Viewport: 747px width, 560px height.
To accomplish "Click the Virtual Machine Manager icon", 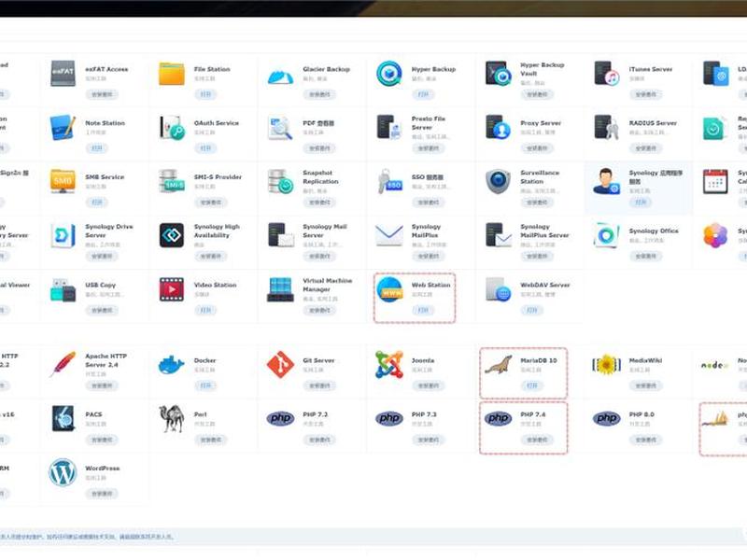I will pyautogui.click(x=280, y=289).
